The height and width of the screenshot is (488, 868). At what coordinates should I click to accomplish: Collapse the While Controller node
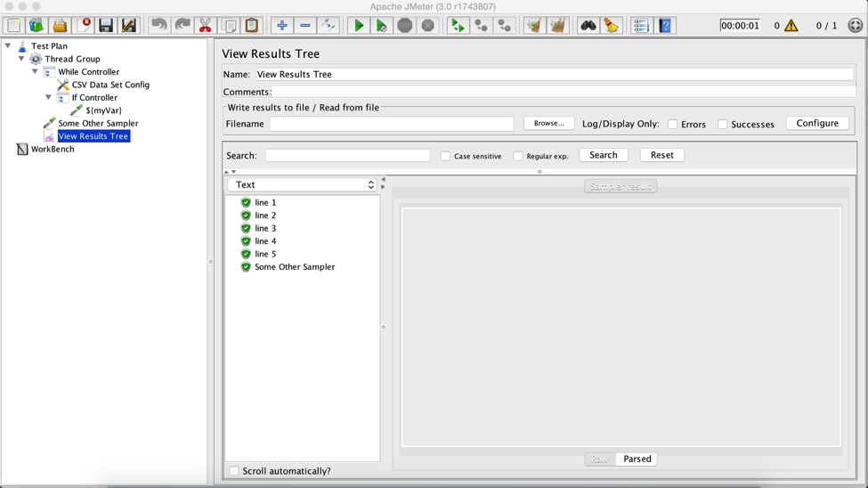point(35,71)
